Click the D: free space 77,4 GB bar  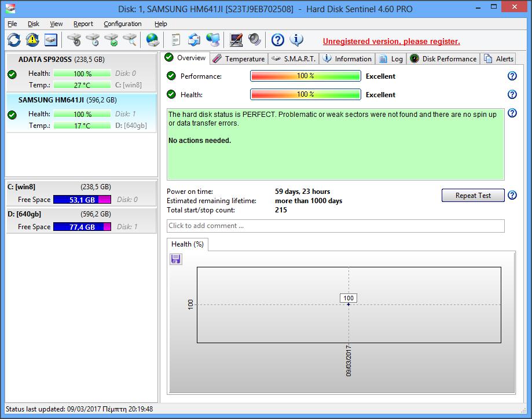coord(82,227)
